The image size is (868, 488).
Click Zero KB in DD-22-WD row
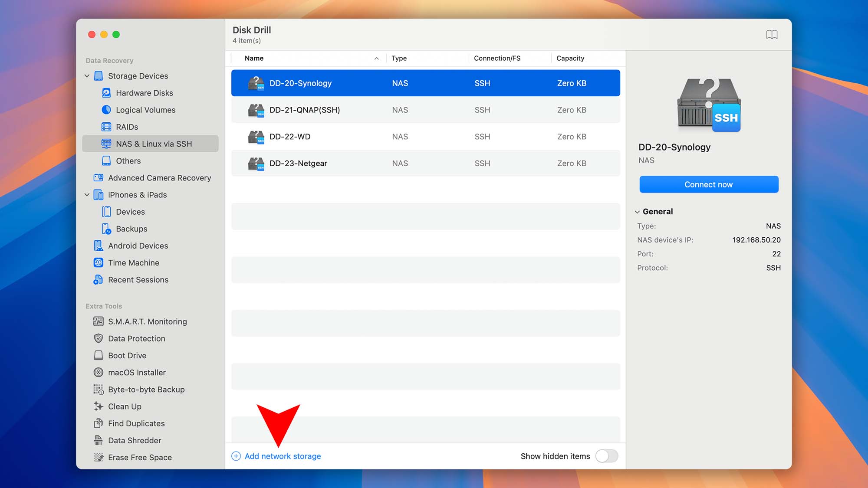572,137
